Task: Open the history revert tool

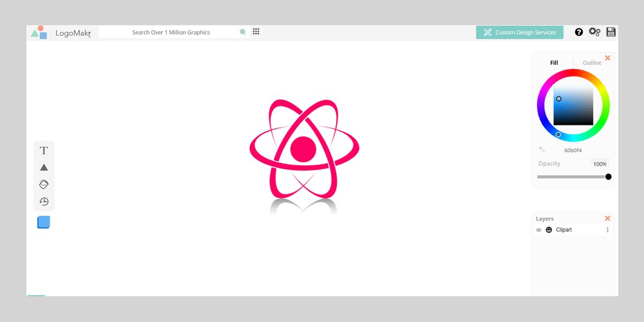Action: coord(44,201)
